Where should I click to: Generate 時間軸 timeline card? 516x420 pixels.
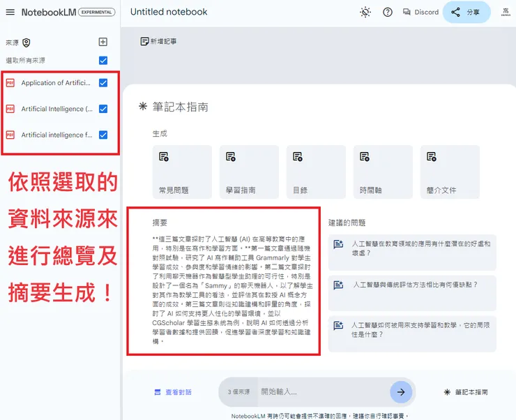click(383, 172)
